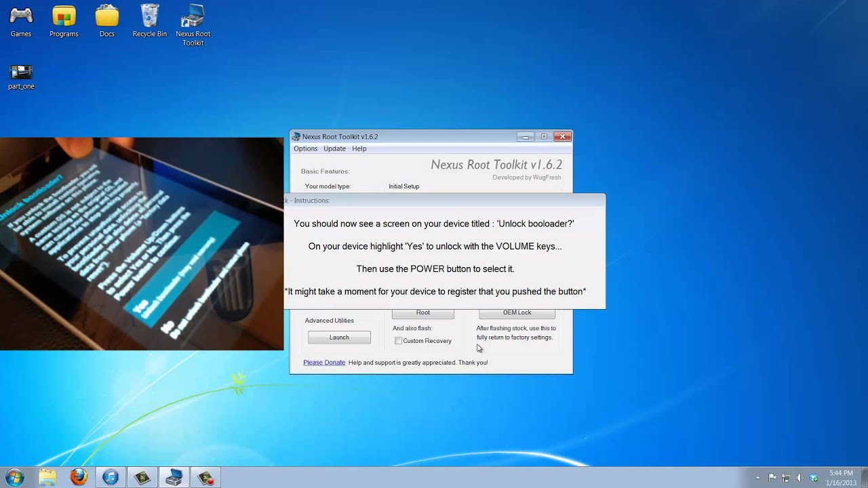Close the Nexus Root Toolkit window
868x488 pixels.
(x=562, y=137)
